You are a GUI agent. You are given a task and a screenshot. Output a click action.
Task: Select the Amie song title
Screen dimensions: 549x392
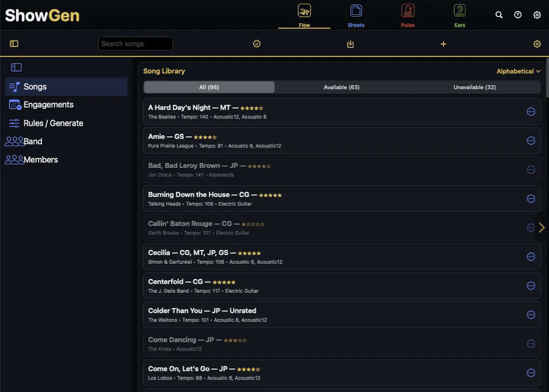pyautogui.click(x=157, y=137)
